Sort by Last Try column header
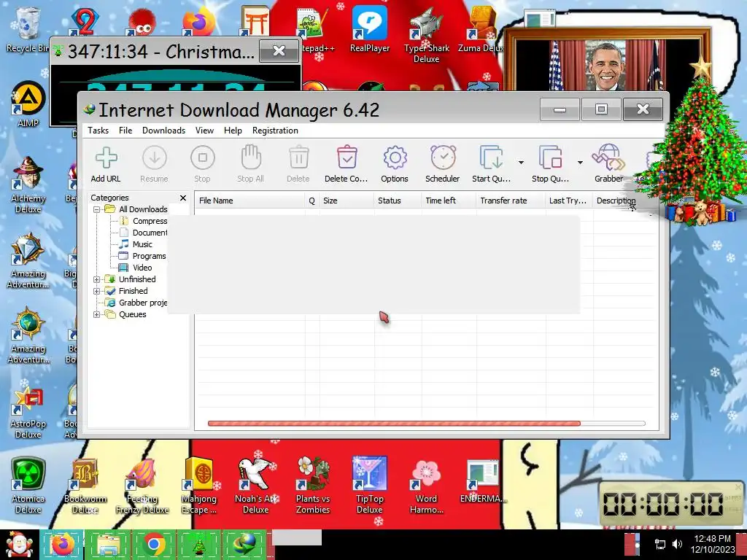 (569, 201)
